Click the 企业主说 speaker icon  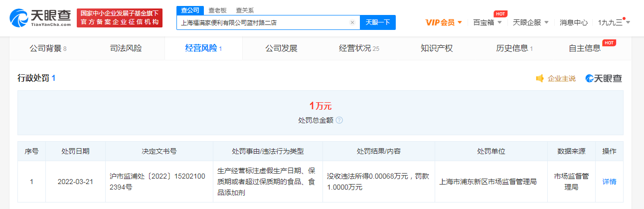click(540, 78)
